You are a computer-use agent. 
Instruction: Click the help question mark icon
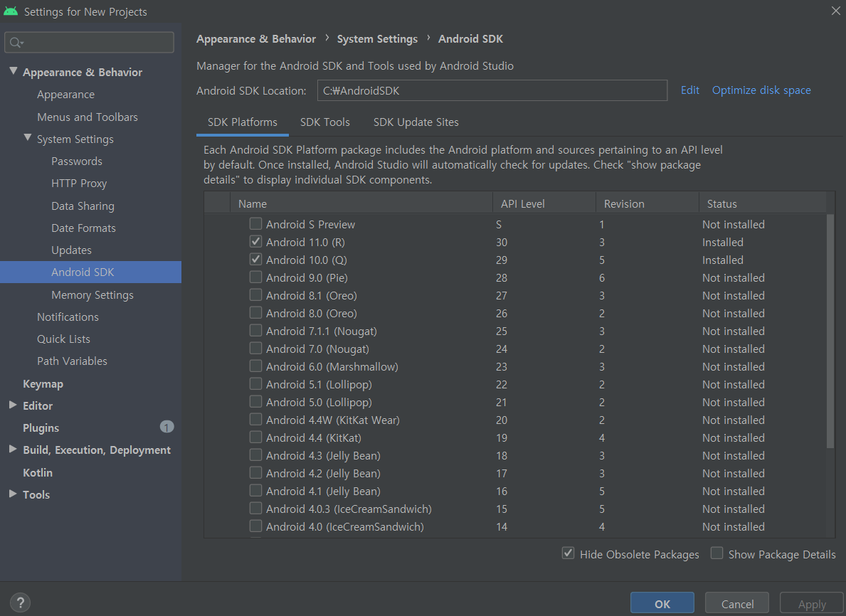point(20,602)
